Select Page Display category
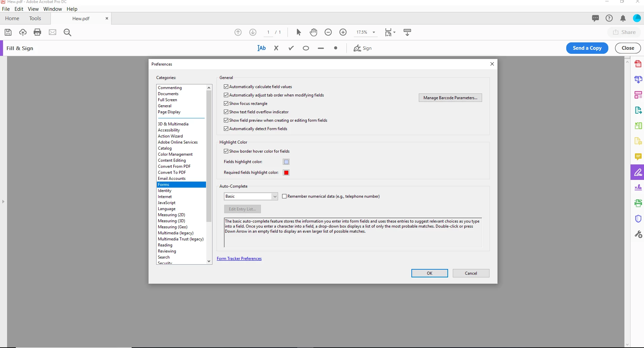Screen dimensions: 644x348 point(181,112)
